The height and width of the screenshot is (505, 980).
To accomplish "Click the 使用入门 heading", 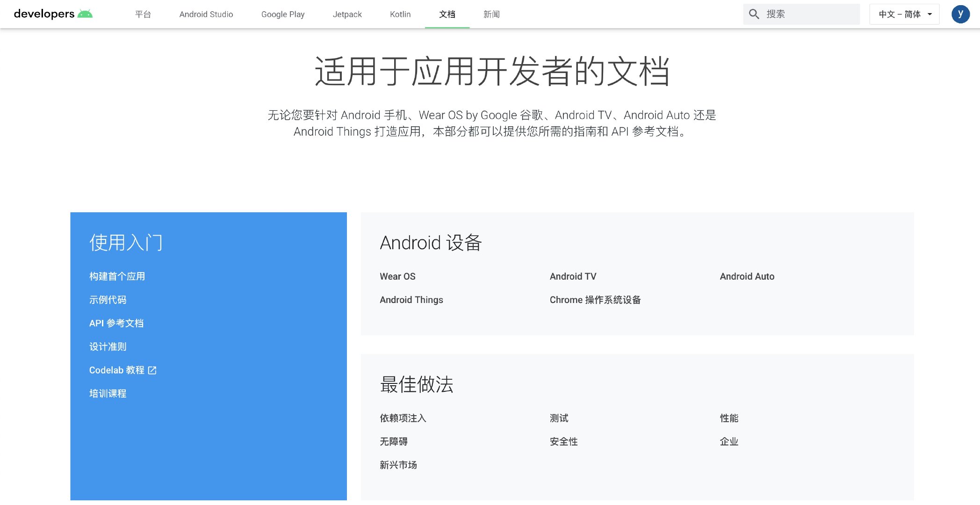I will (x=126, y=242).
